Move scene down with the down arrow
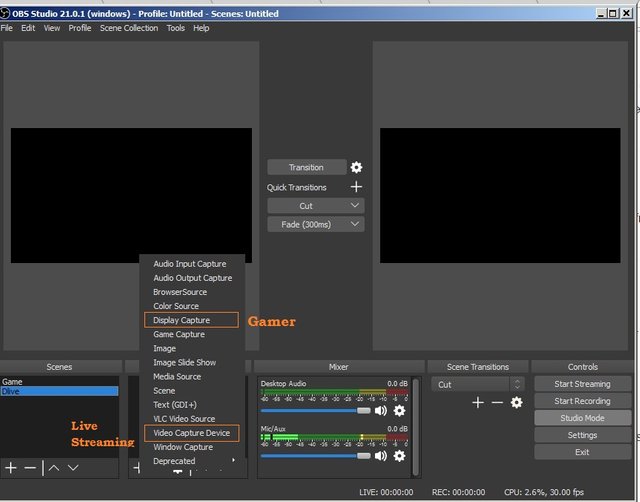 tap(73, 468)
